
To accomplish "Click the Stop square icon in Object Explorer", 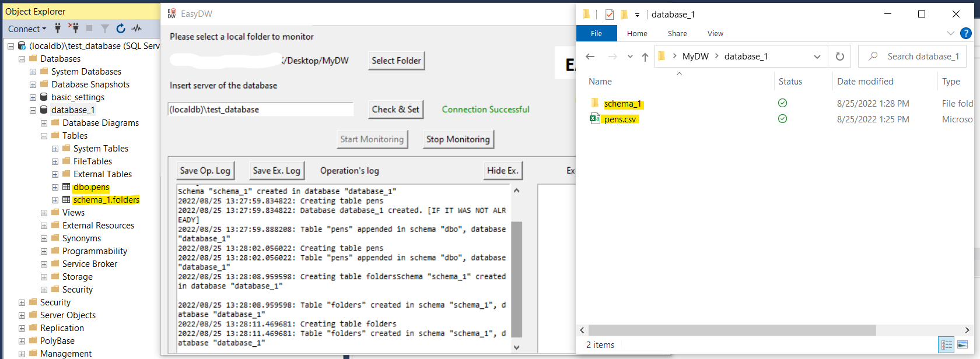I will coord(89,28).
